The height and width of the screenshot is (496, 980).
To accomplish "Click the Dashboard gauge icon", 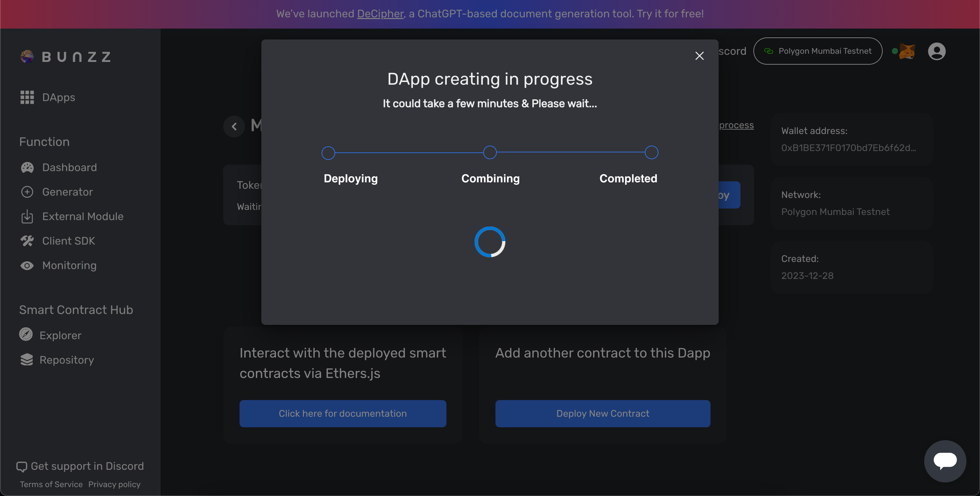I will coord(27,167).
